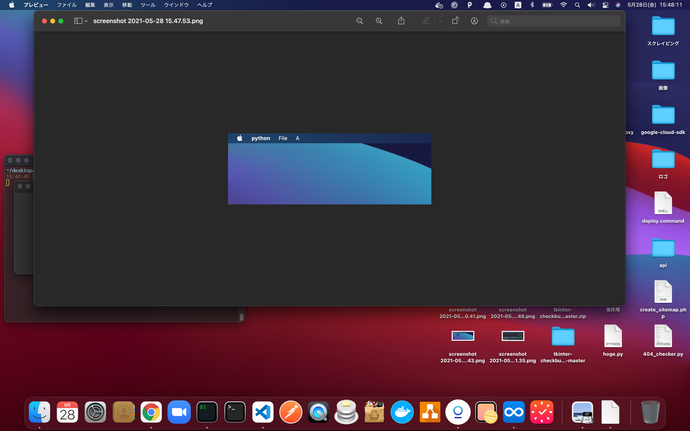Image resolution: width=690 pixels, height=431 pixels.
Task: Open the Bluetooth status menu
Action: (x=532, y=5)
